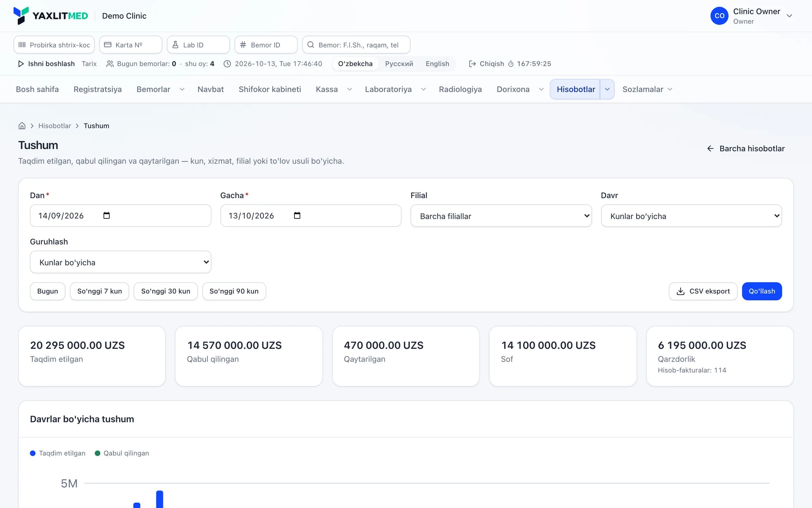Open calendar picker in Dan date field

click(x=107, y=215)
